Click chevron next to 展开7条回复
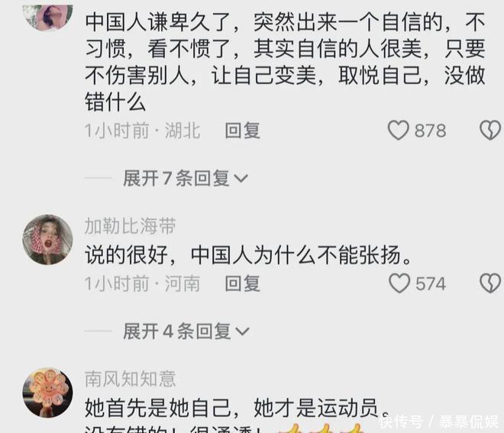The height and width of the screenshot is (433, 504). [x=241, y=179]
